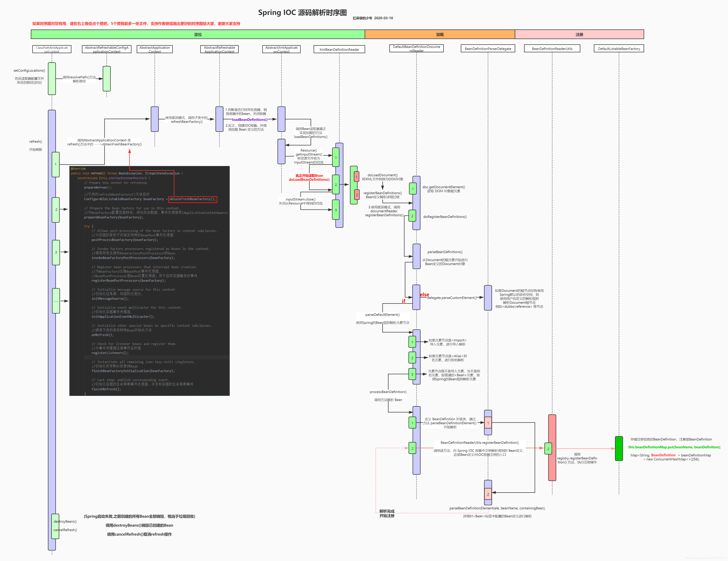728x561 pixels.
Task: Click the 'parseDefaultElement()' label
Action: point(383,315)
